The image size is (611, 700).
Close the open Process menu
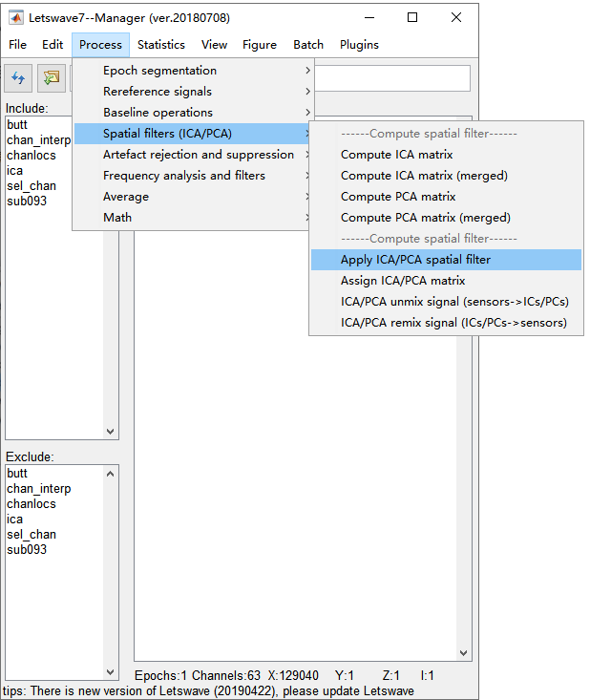click(x=100, y=45)
